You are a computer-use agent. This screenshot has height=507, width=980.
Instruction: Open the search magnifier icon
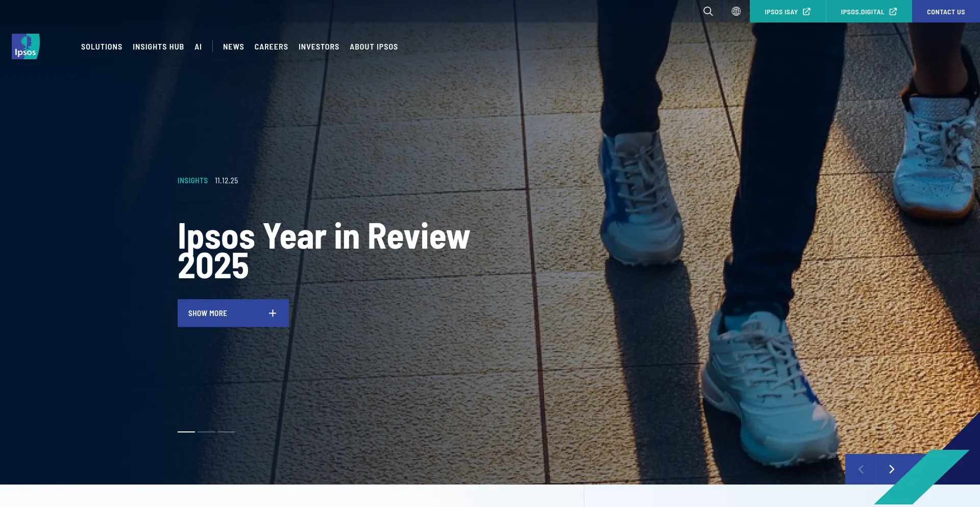click(x=708, y=11)
